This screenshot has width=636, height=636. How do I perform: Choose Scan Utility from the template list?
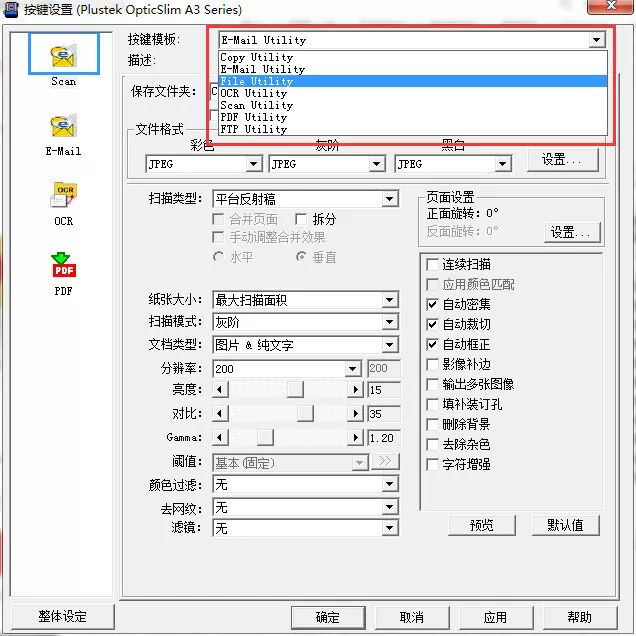coord(413,105)
